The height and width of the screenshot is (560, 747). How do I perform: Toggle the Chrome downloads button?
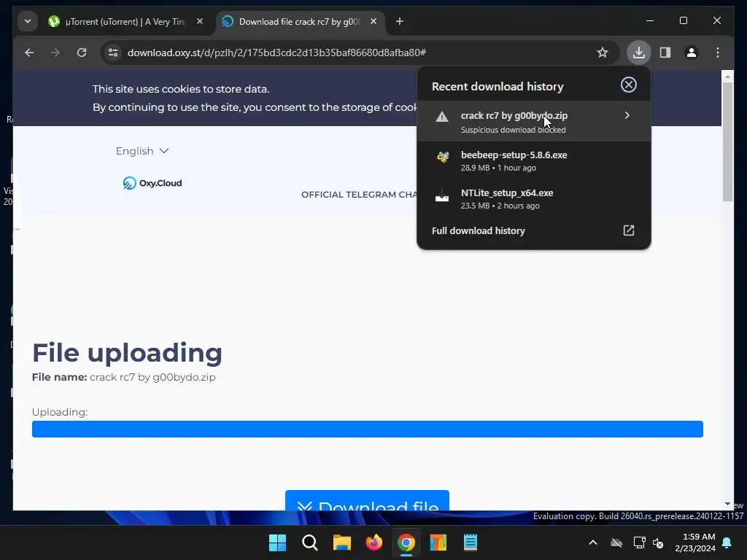639,52
